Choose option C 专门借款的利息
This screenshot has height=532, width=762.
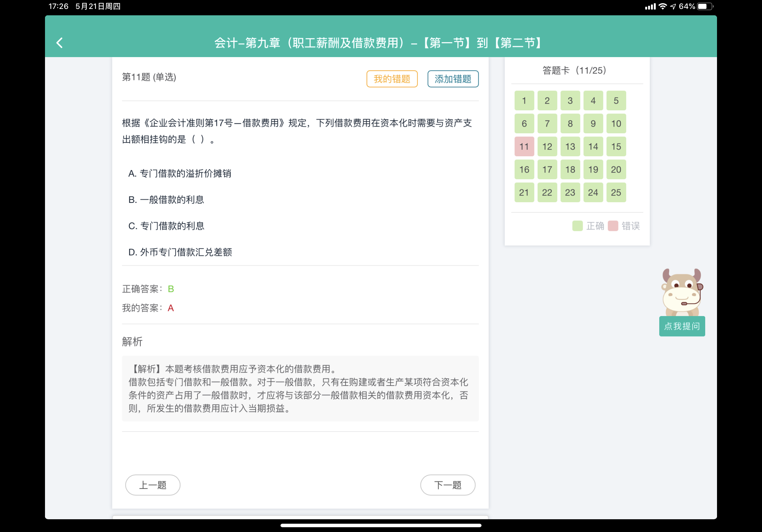click(x=166, y=226)
